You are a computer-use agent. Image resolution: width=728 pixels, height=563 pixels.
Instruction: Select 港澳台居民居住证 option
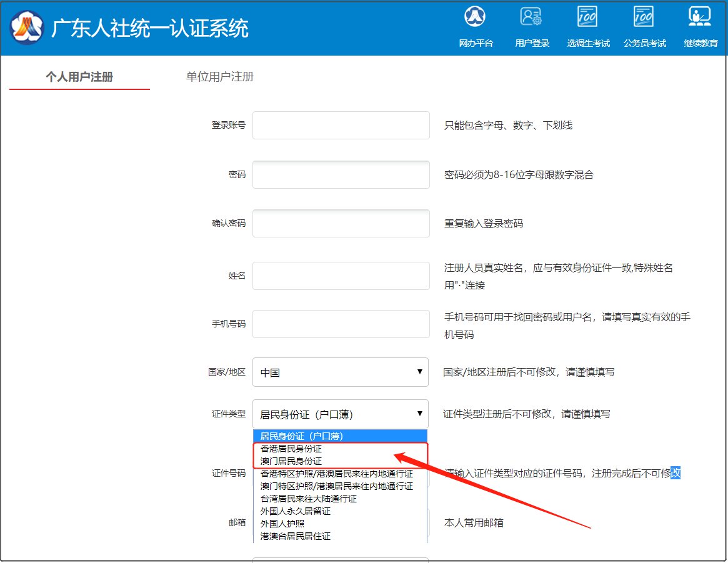coord(296,536)
